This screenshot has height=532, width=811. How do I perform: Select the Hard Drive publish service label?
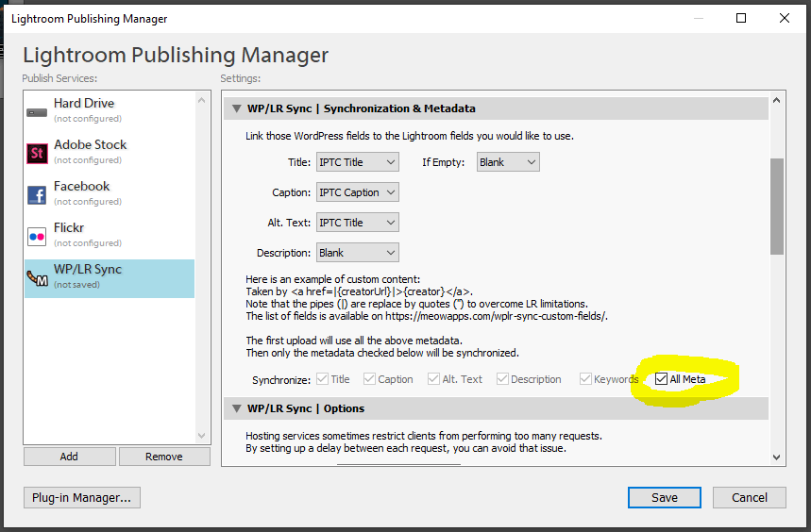84,104
